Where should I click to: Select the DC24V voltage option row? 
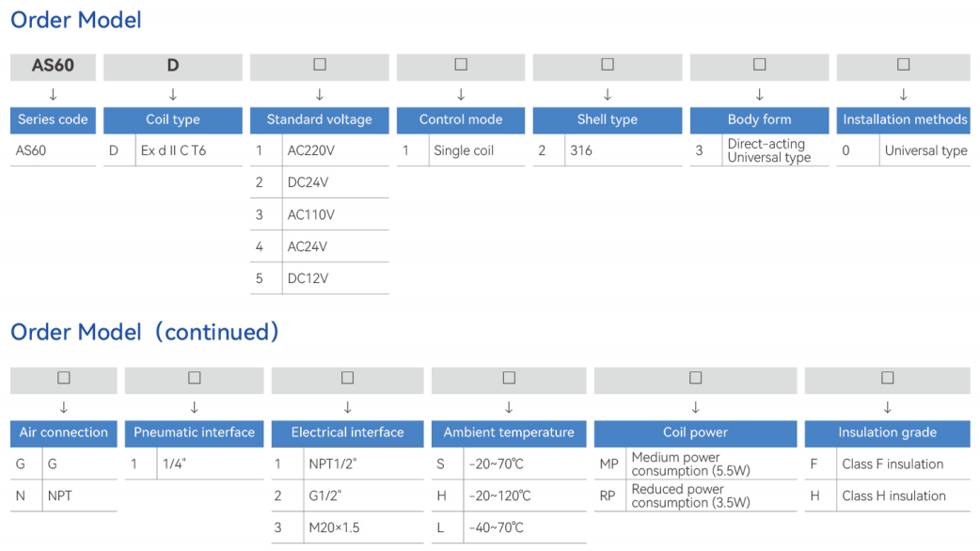(x=320, y=182)
